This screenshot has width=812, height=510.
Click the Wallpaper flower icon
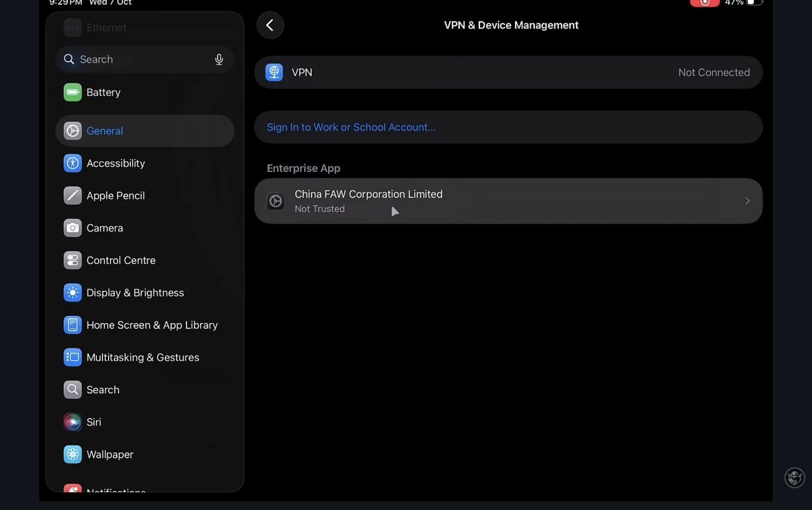pyautogui.click(x=73, y=454)
